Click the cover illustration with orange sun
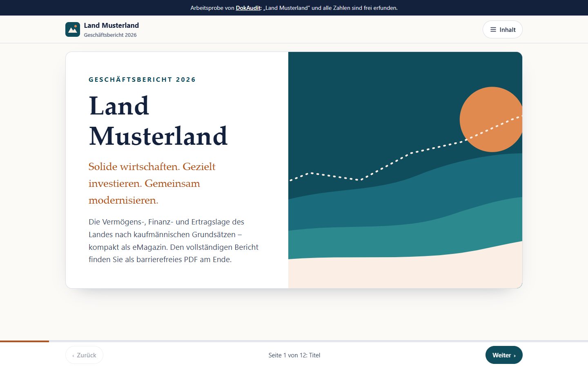This screenshot has width=588, height=368. 405,170
